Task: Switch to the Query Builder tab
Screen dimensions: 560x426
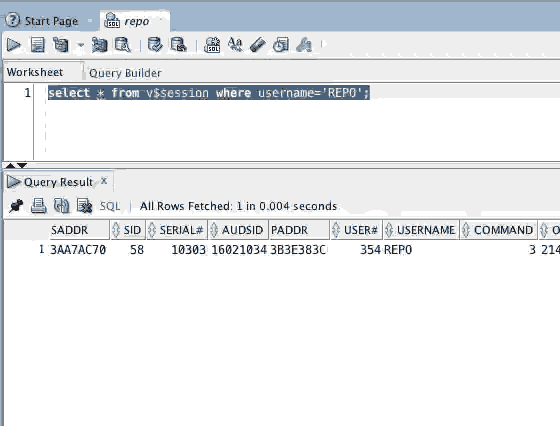Action: [x=125, y=73]
